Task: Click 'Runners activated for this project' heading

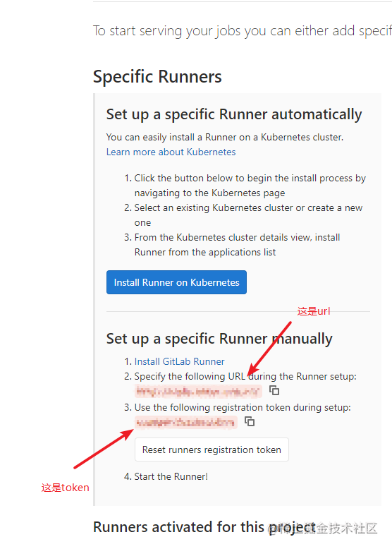Action: pos(204,527)
